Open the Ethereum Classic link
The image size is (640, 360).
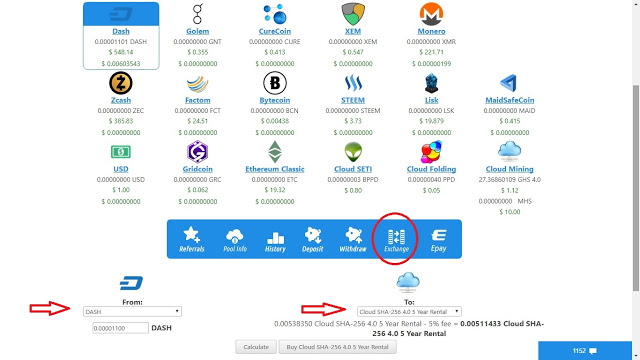(x=275, y=169)
